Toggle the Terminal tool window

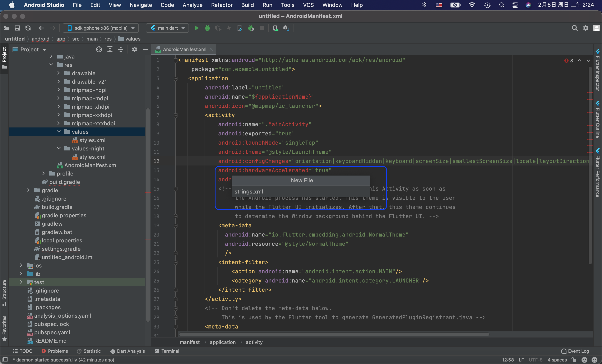pyautogui.click(x=167, y=351)
